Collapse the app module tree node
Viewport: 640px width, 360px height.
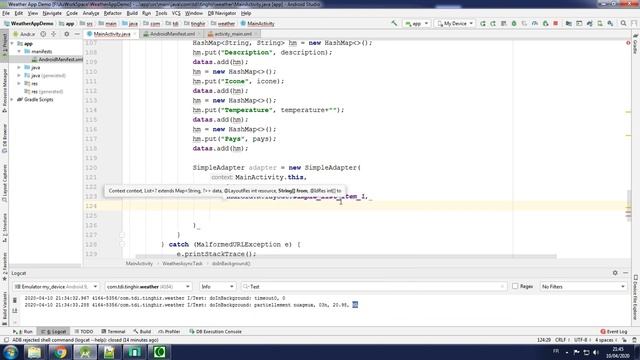[x=12, y=43]
